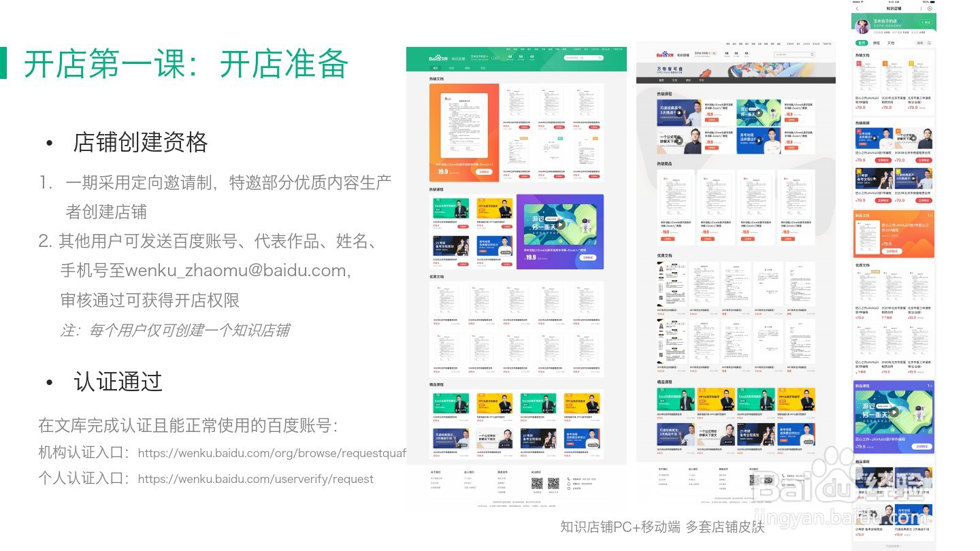Click search magnifier in gray store header
980x551 pixels.
(x=812, y=54)
